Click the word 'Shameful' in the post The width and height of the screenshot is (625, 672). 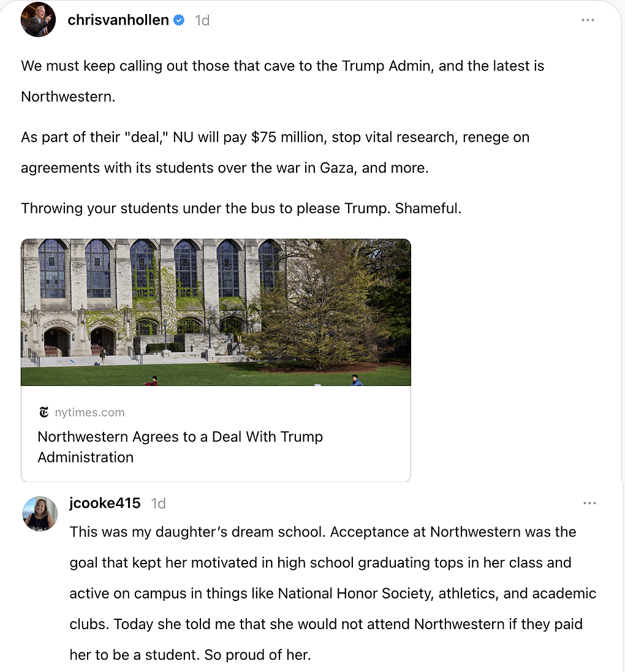(428, 208)
